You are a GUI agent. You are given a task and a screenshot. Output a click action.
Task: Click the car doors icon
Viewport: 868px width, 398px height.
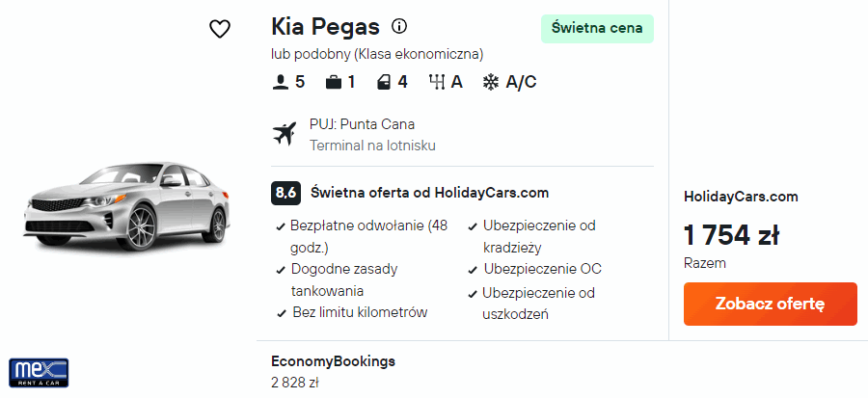(x=385, y=82)
